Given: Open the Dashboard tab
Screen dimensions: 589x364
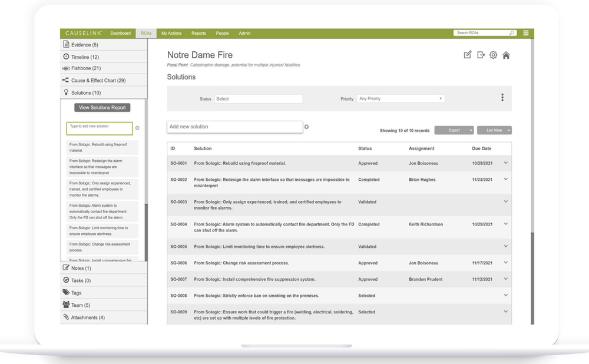Looking at the screenshot, I should [x=121, y=33].
